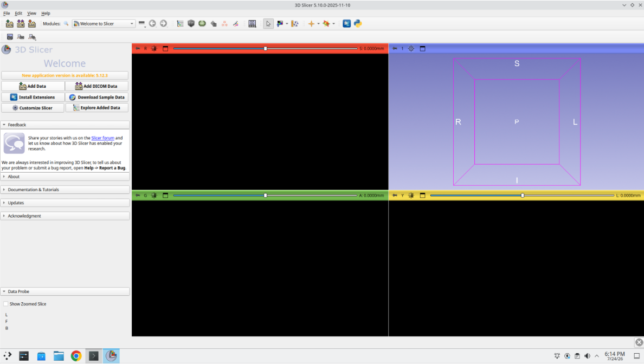
Task: Toggle the window/level adjust mouse mode
Action: (280, 24)
